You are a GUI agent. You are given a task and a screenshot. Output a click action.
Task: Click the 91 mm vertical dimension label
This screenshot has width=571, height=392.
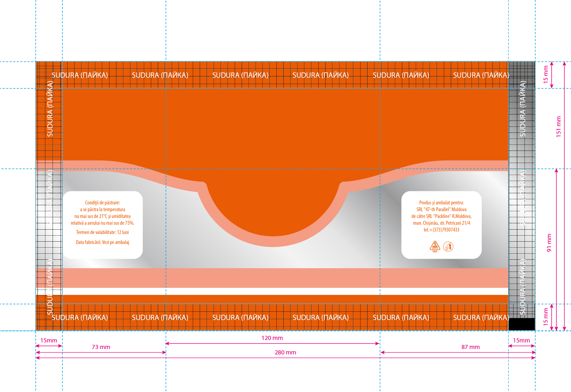549,243
